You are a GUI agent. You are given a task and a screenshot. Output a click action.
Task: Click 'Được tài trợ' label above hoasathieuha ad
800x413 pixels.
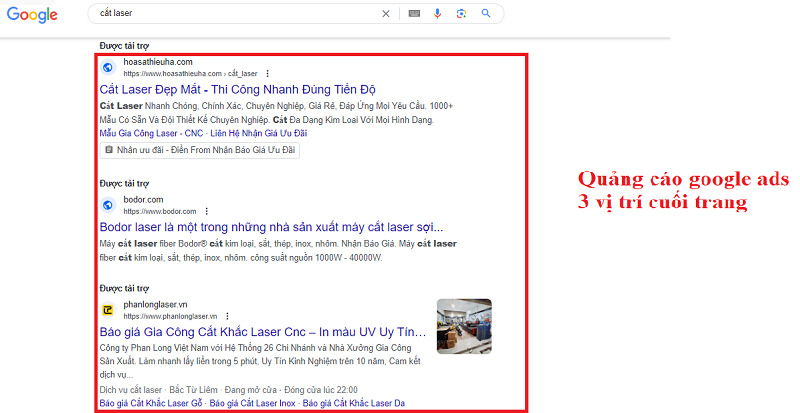coord(124,46)
